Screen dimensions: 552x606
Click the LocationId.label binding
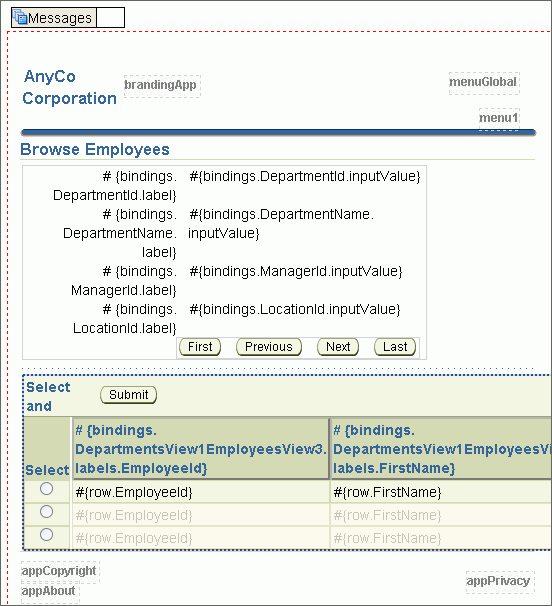tap(125, 318)
